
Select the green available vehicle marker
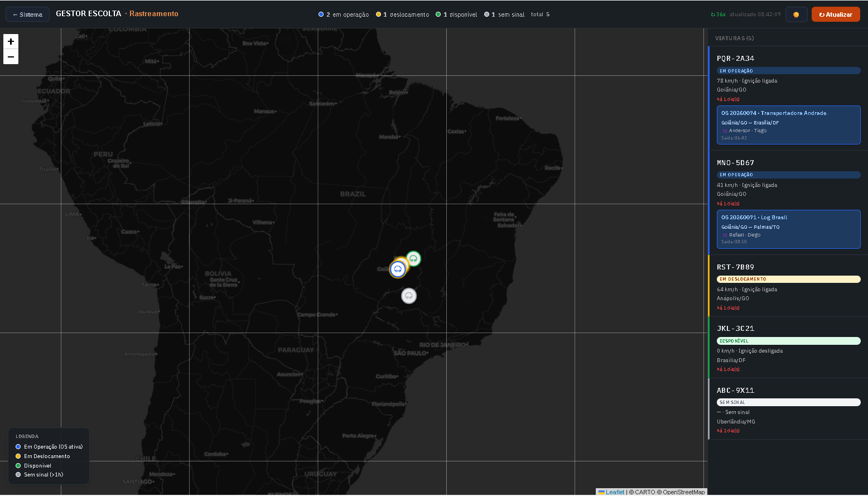[413, 258]
